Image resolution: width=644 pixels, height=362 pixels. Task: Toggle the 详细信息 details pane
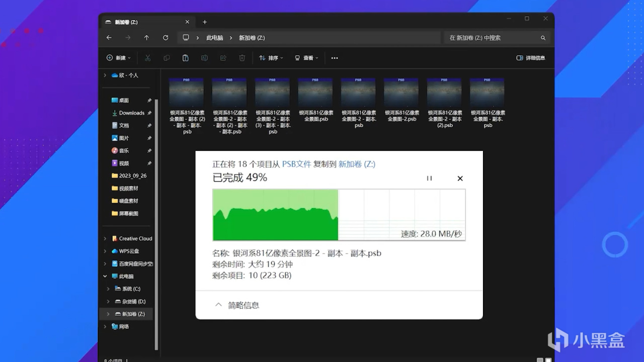click(531, 58)
